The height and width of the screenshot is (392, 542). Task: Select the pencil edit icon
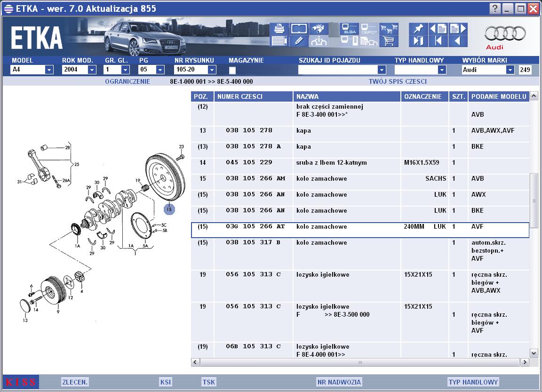[299, 41]
